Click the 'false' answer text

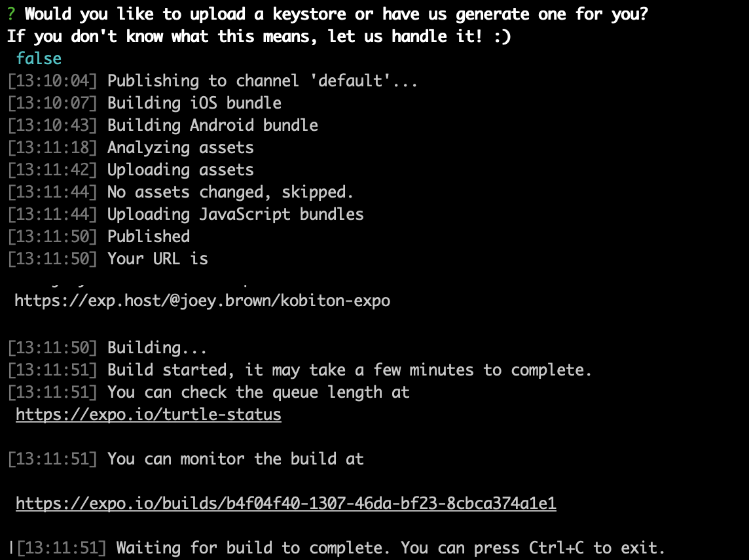(39, 59)
